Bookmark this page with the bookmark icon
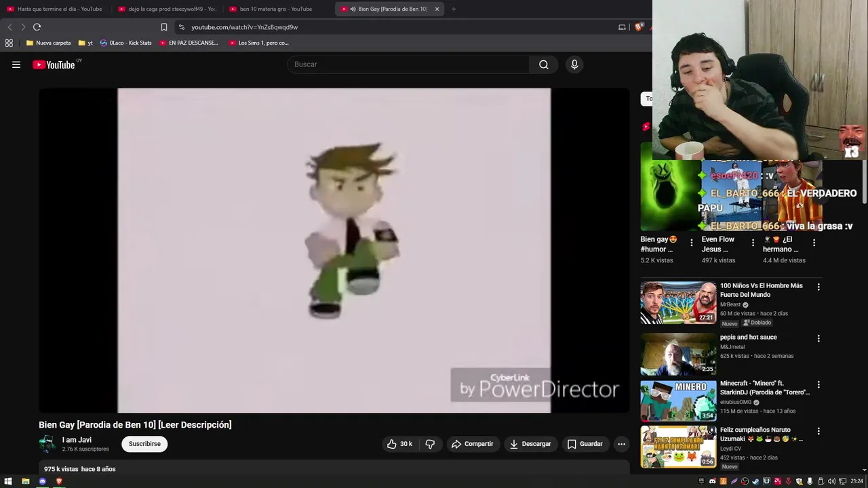868x488 pixels. [x=164, y=27]
